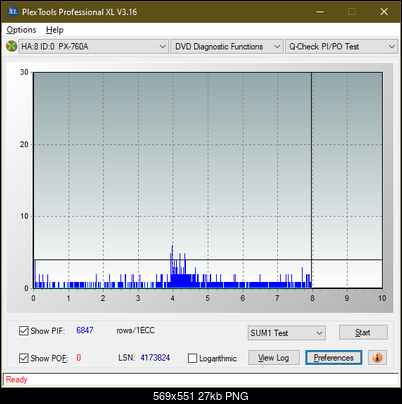402x404 pixels.
Task: Close the PlexTools Professional XL window
Action: (x=384, y=12)
